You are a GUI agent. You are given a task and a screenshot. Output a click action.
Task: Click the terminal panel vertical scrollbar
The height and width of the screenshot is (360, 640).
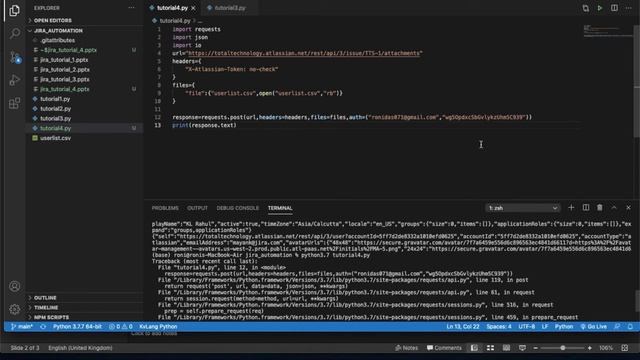pos(637,301)
